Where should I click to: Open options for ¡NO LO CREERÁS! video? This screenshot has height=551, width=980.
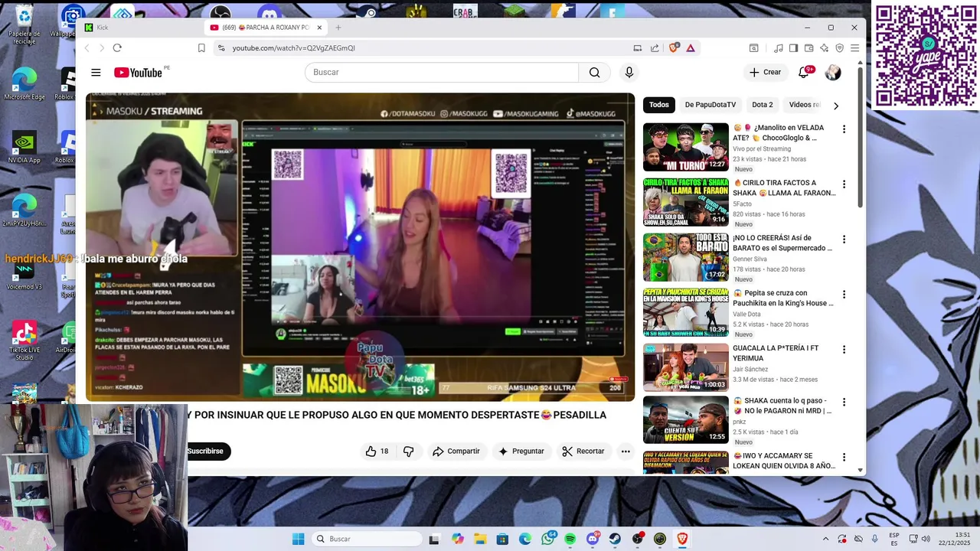click(844, 240)
